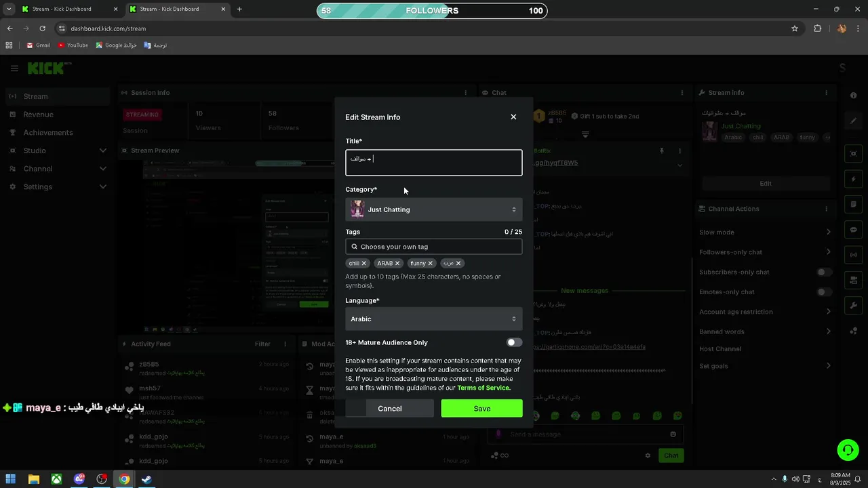Open chat settings gear icon
868x488 pixels.
[648, 456]
